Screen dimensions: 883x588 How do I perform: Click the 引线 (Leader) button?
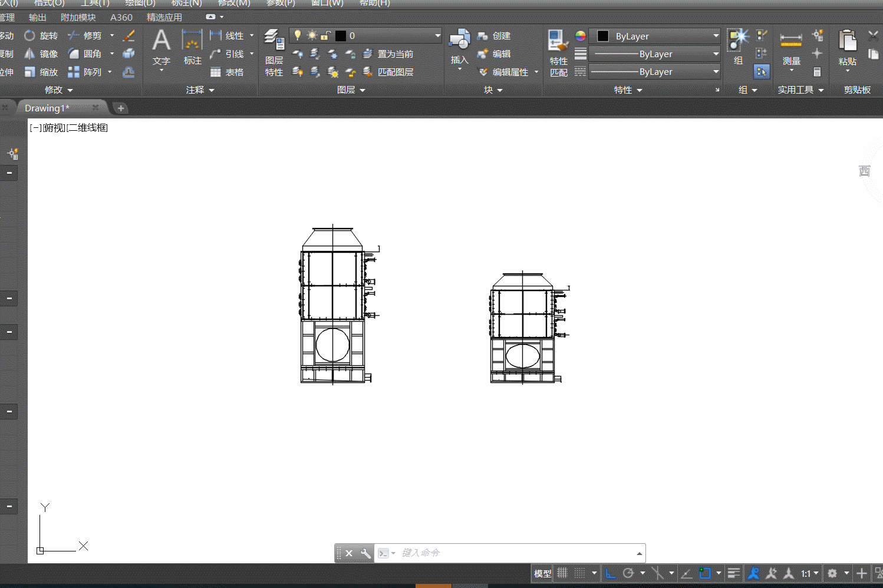pos(228,54)
